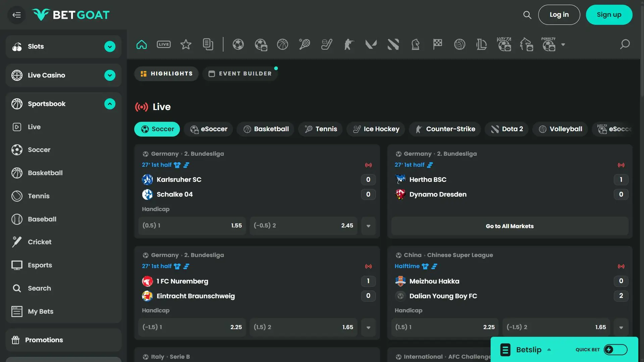Select the League of Legends icon
644x362 pixels.
tap(482, 44)
